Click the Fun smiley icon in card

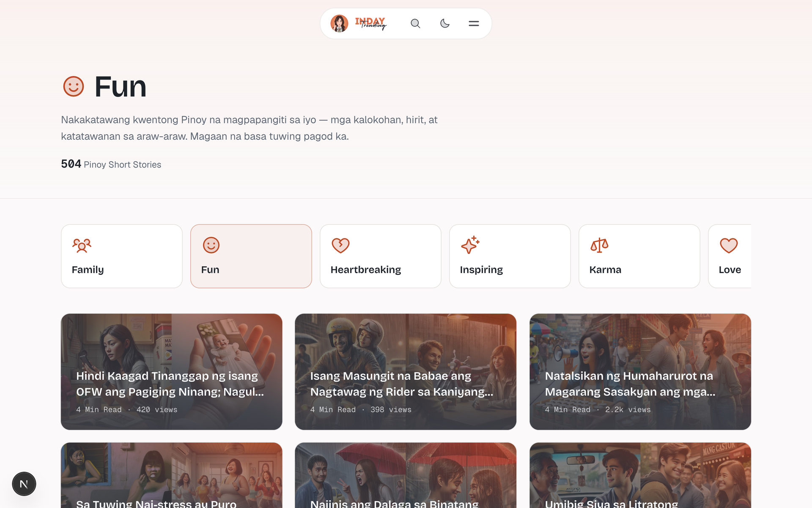tap(211, 245)
